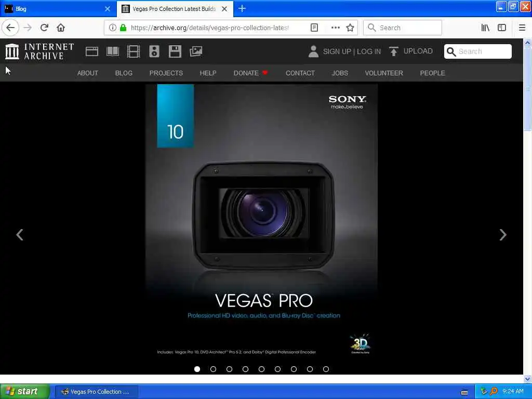Select the sixth carousel dot
This screenshot has width=532, height=399.
click(277, 369)
